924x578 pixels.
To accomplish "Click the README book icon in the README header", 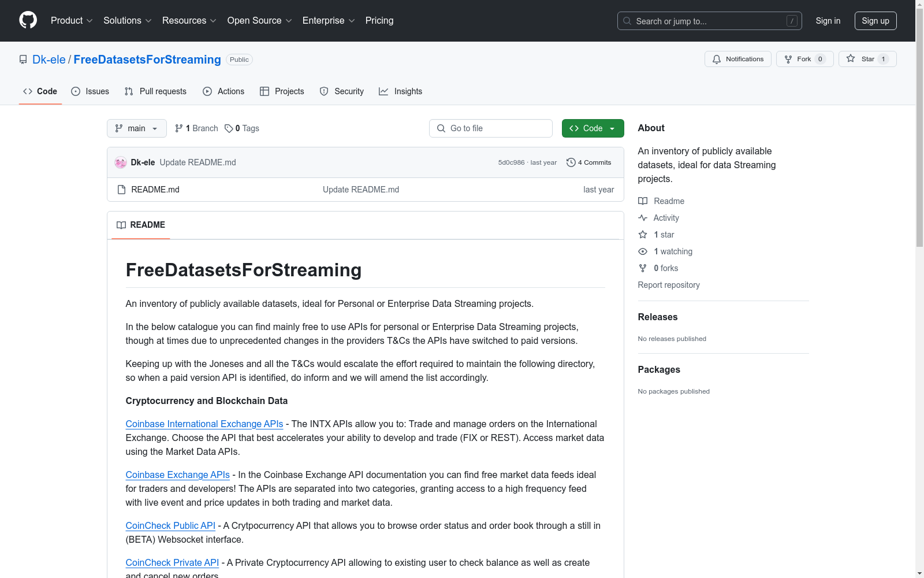I will pos(121,225).
